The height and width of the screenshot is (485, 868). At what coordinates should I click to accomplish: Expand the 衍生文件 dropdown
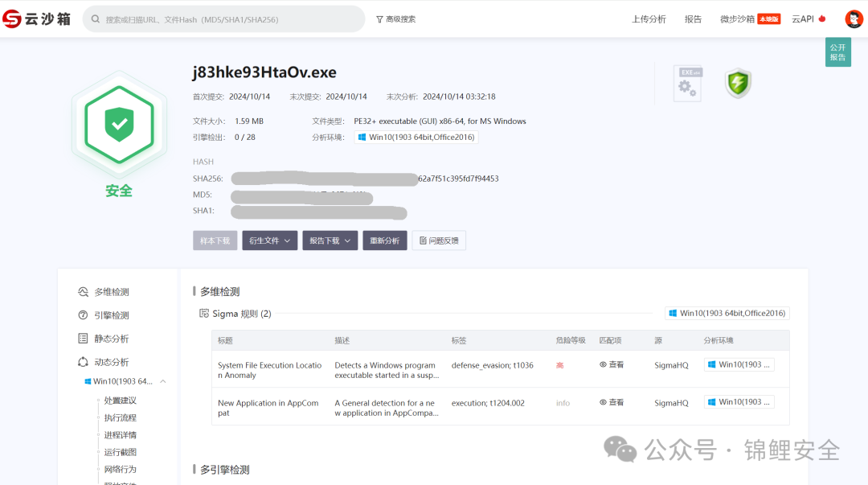(269, 240)
